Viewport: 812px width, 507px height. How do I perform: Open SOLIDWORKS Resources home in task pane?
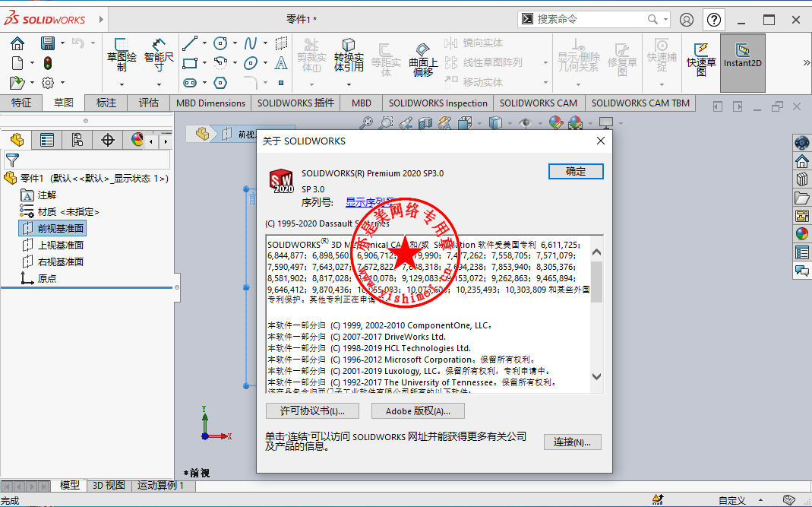(802, 161)
